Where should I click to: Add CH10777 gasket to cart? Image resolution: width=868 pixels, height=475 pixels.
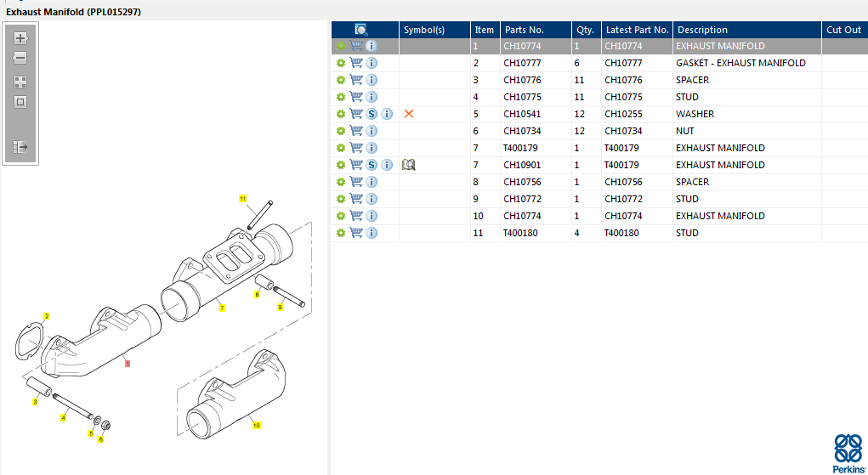(356, 63)
